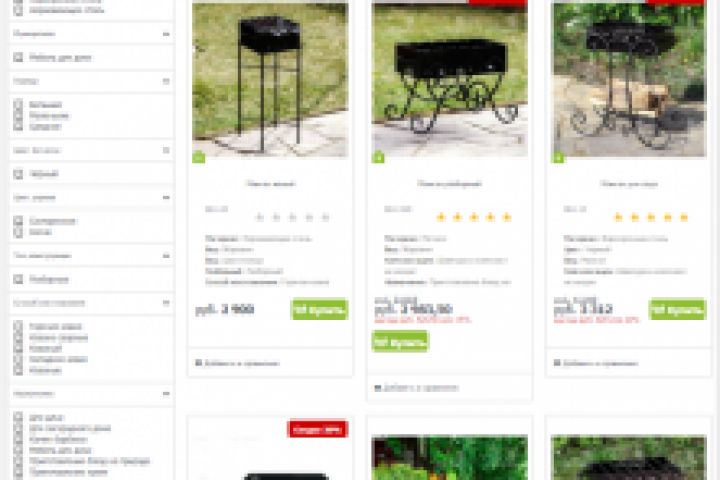Tick the add-to-compare checkbox under third product
720x480 pixels.
pos(557,363)
